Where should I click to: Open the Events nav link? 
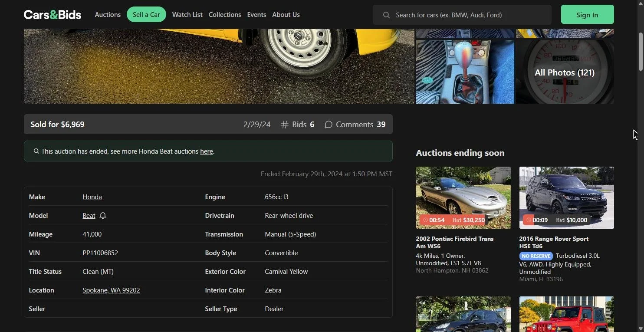coord(256,15)
